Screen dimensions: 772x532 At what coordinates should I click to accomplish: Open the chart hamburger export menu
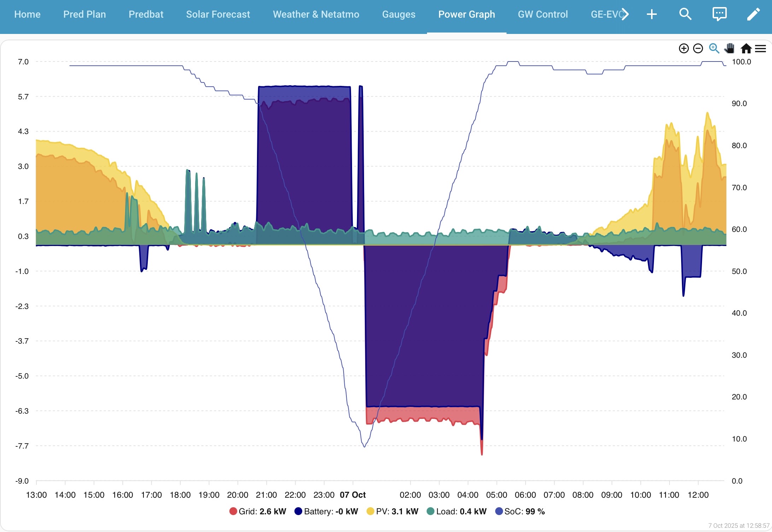pos(760,48)
